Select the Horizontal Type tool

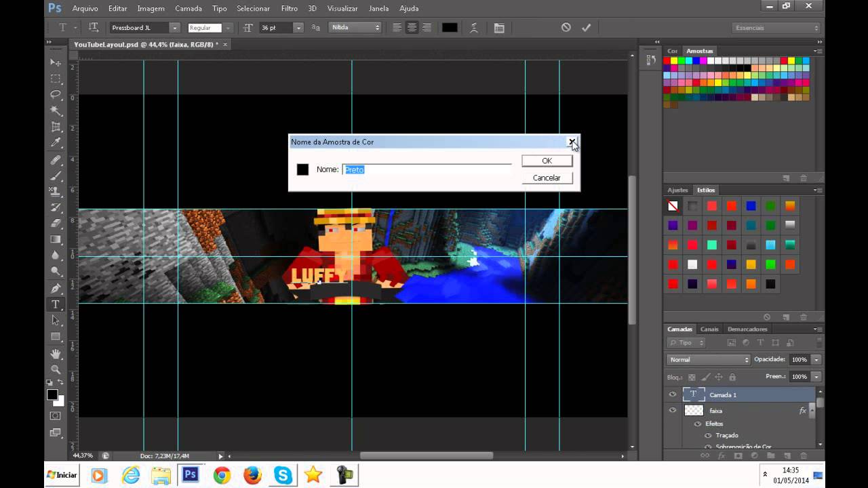click(x=56, y=304)
